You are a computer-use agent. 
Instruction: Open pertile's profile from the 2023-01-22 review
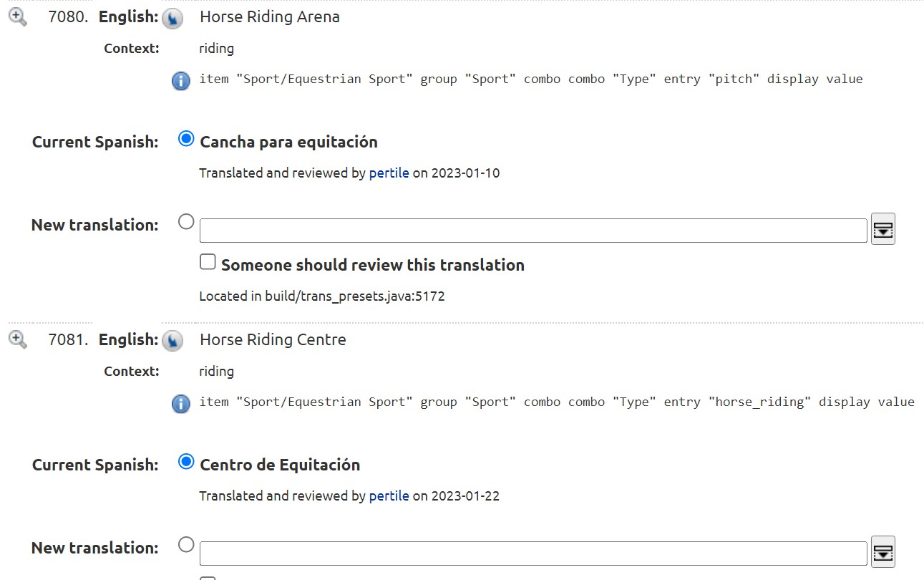pyautogui.click(x=389, y=496)
